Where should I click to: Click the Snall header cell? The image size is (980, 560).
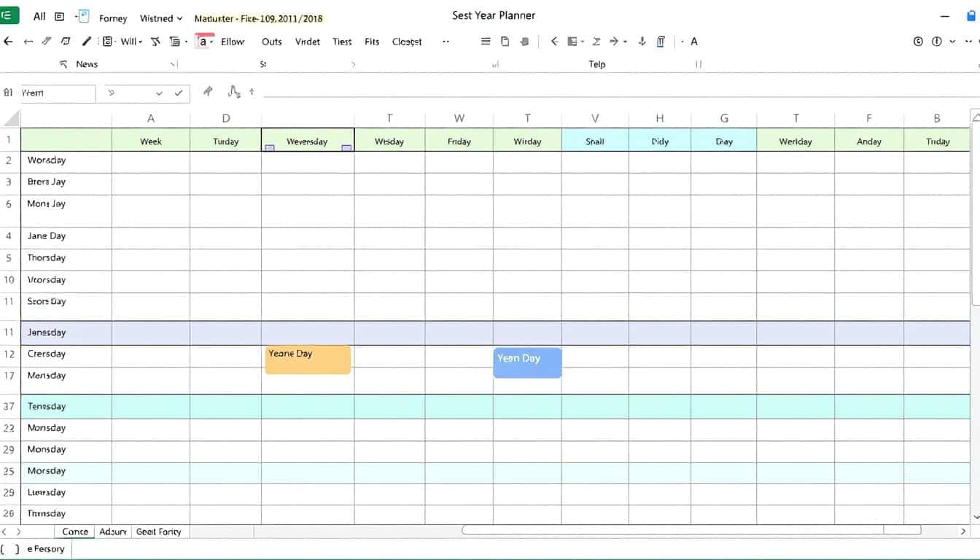595,140
